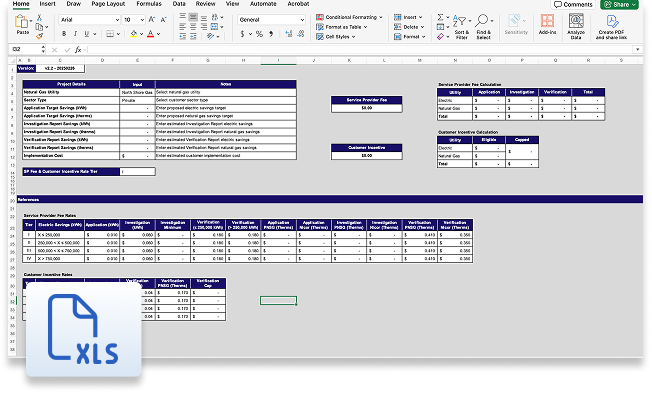
Task: Center text horizontally
Action: [x=193, y=27]
